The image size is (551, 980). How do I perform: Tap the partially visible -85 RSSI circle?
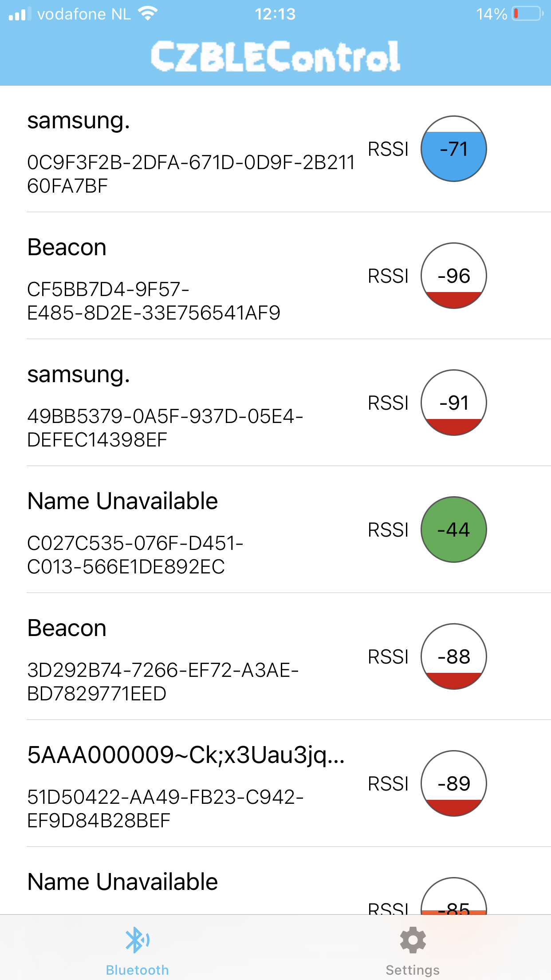click(x=453, y=896)
